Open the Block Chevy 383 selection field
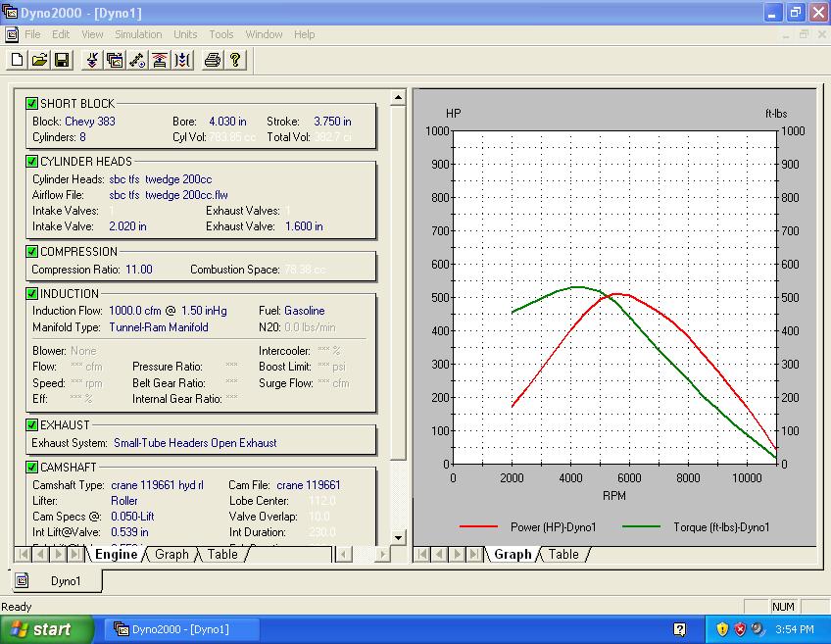Image resolution: width=831 pixels, height=644 pixels. point(89,122)
